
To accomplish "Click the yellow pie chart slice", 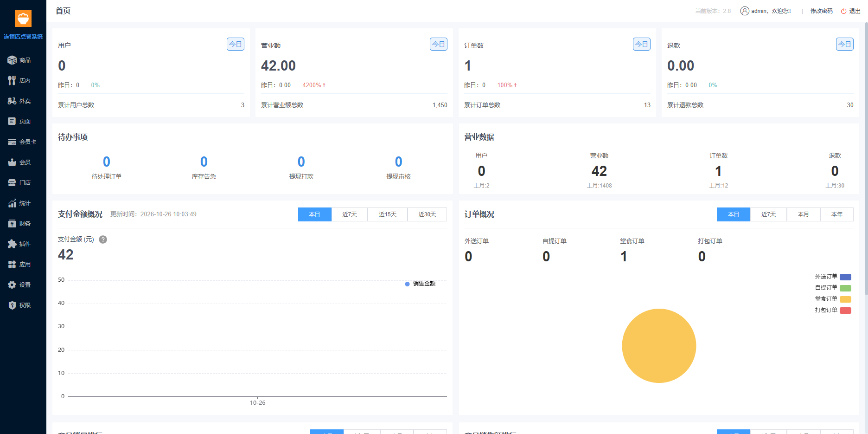I will click(659, 346).
